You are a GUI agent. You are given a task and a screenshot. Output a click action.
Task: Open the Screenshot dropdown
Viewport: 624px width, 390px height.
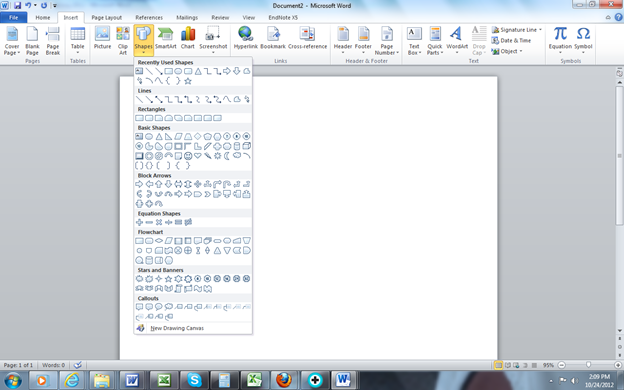(213, 40)
